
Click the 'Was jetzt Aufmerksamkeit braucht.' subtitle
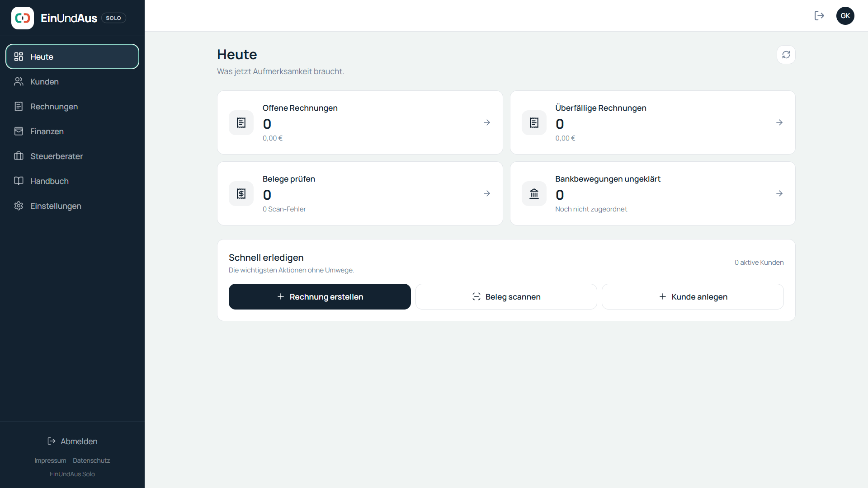coord(280,71)
